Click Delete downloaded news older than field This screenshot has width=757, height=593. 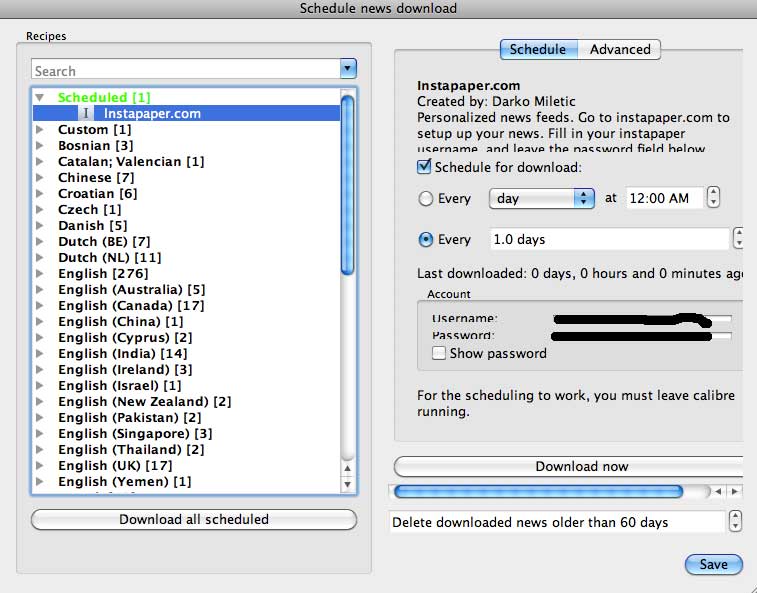557,522
